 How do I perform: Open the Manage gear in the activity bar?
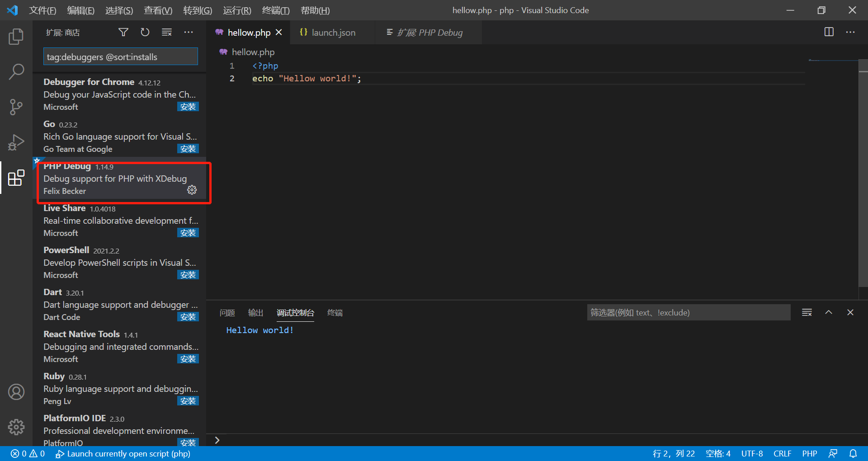(16, 427)
